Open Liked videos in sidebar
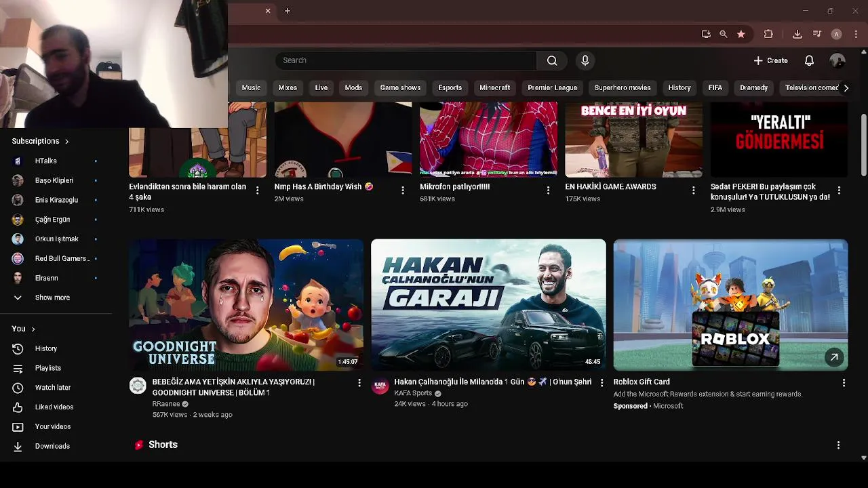Image resolution: width=868 pixels, height=488 pixels. click(56, 407)
